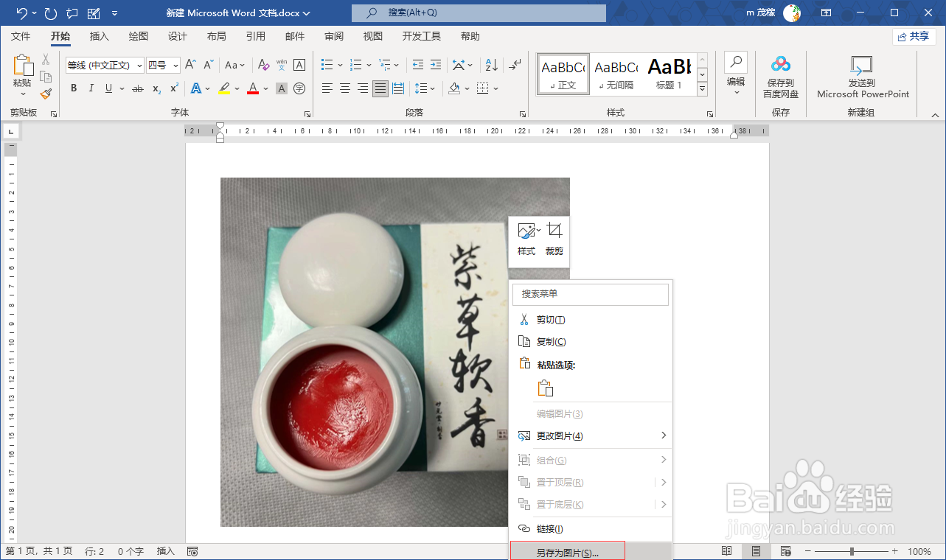Apply subscript formatting
Viewport: 946px width, 560px height.
click(157, 88)
